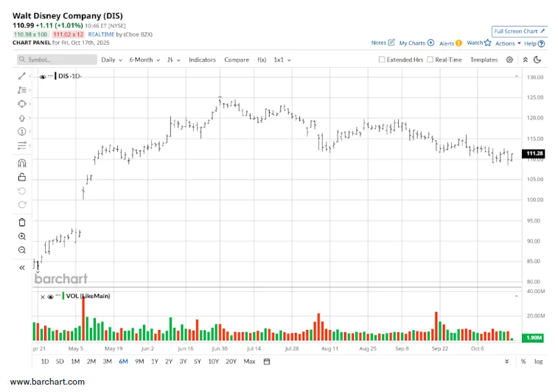
Task: Open chart settings gear icon
Action: (x=509, y=60)
